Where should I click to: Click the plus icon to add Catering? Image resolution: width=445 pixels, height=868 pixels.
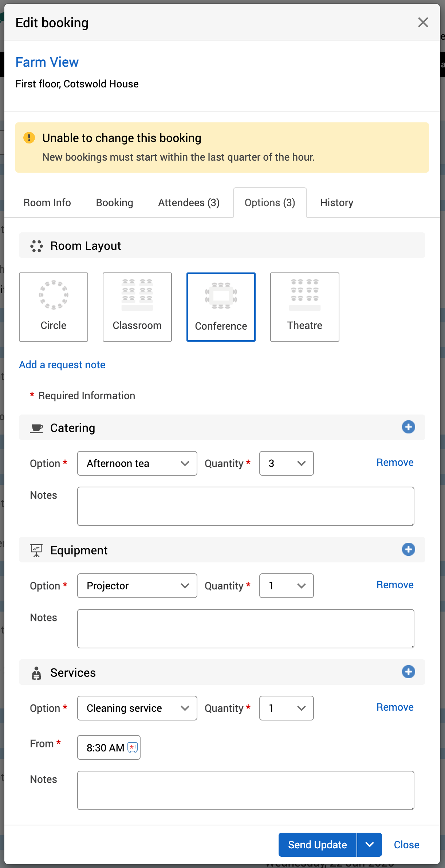[408, 427]
